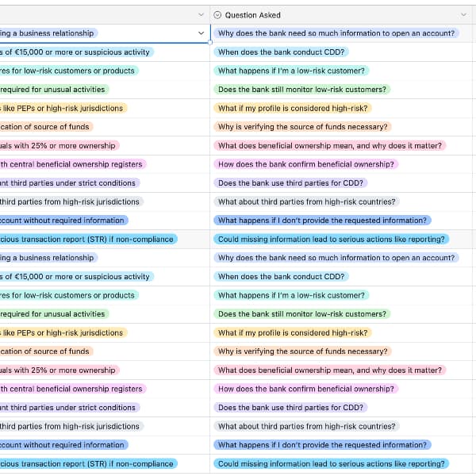Click the second 'required for unusual activities' tag
This screenshot has width=476, height=476.
click(54, 314)
